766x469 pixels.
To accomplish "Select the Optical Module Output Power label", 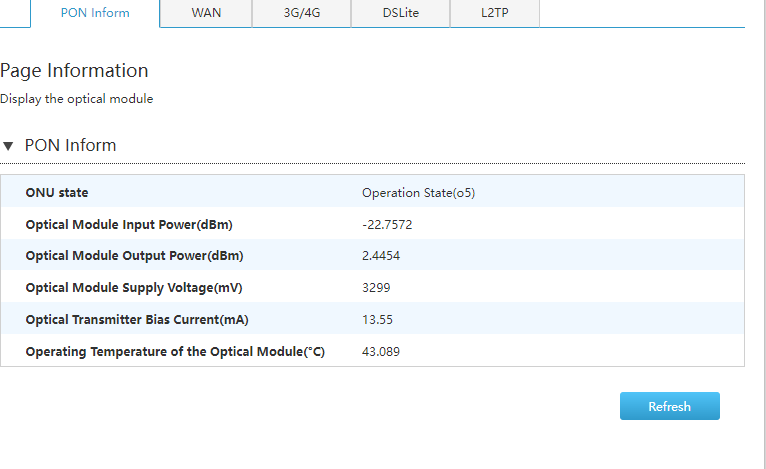I will tap(134, 256).
